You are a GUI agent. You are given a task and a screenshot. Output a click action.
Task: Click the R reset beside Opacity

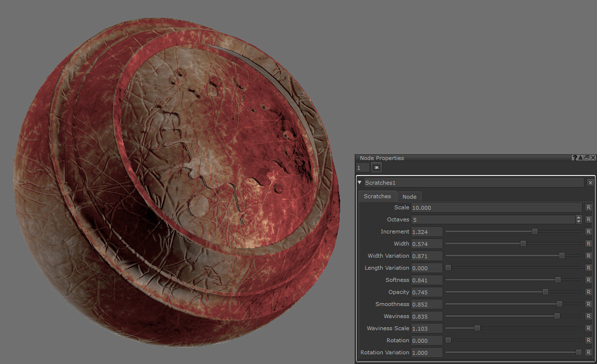(588, 292)
